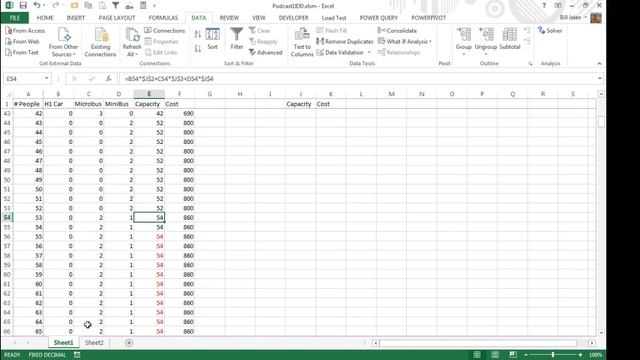Click Sort Z to A icon
Screen dimensions: 640x360
[x=198, y=49]
